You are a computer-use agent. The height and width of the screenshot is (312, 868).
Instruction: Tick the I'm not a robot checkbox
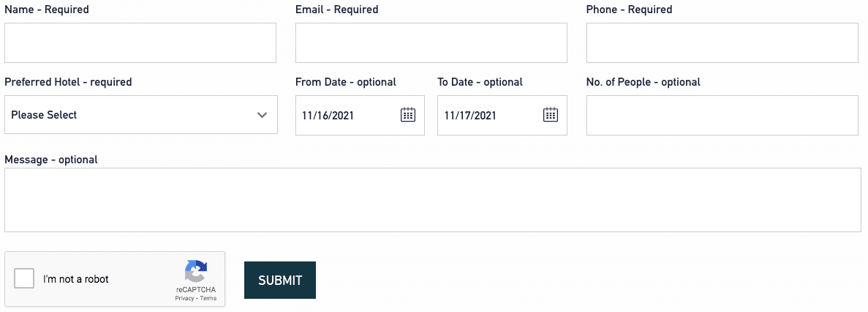tap(24, 279)
